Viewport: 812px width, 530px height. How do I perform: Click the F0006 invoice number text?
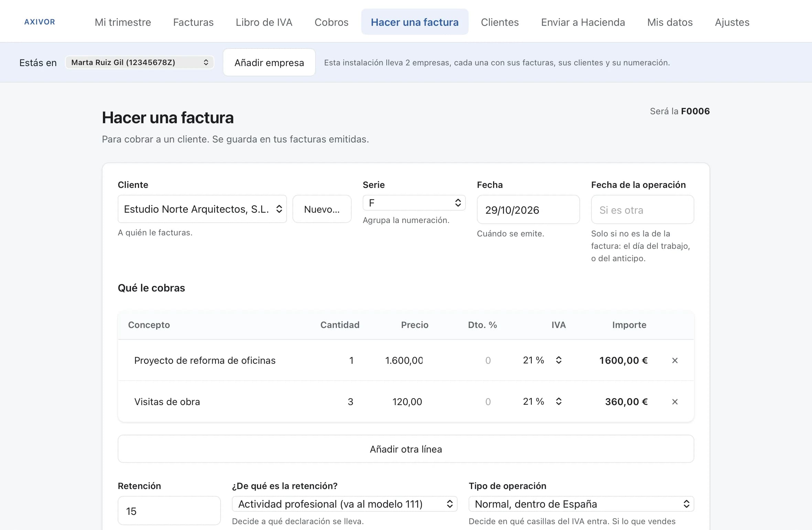click(x=695, y=111)
